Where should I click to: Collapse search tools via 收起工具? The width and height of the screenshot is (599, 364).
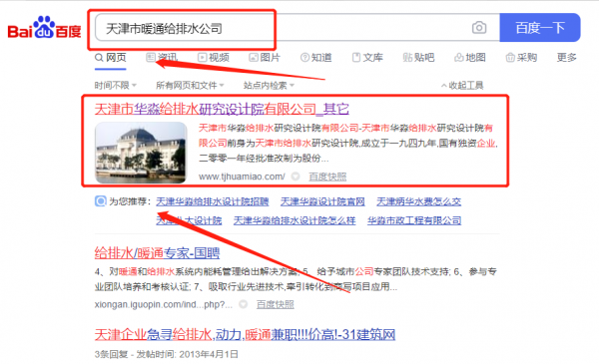462,85
